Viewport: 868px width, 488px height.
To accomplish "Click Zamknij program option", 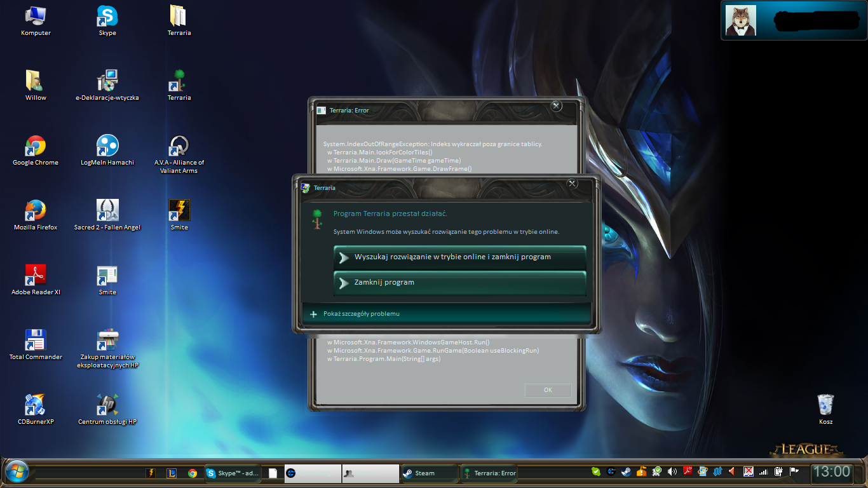I will pos(459,283).
